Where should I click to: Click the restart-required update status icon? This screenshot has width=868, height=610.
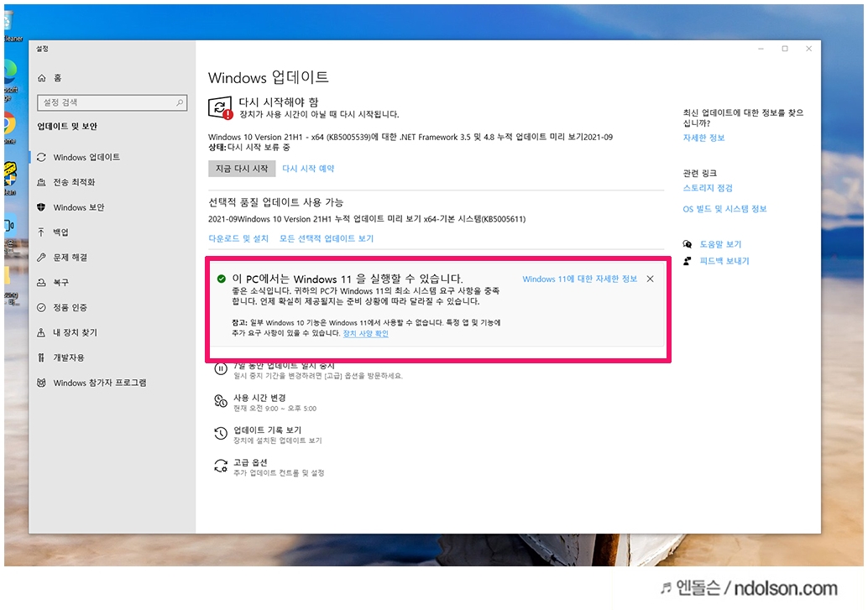220,107
